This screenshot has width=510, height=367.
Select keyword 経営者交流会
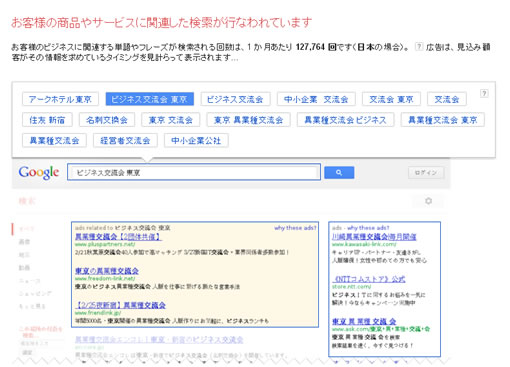pyautogui.click(x=125, y=141)
